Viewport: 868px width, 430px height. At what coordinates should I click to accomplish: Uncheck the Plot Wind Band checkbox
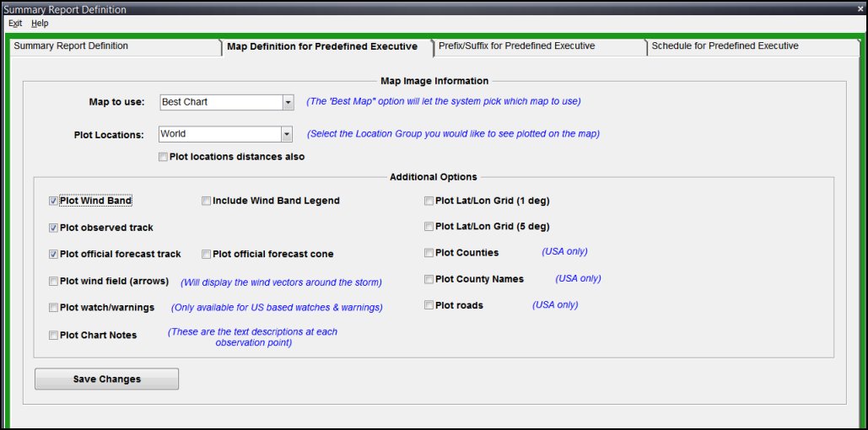click(54, 202)
